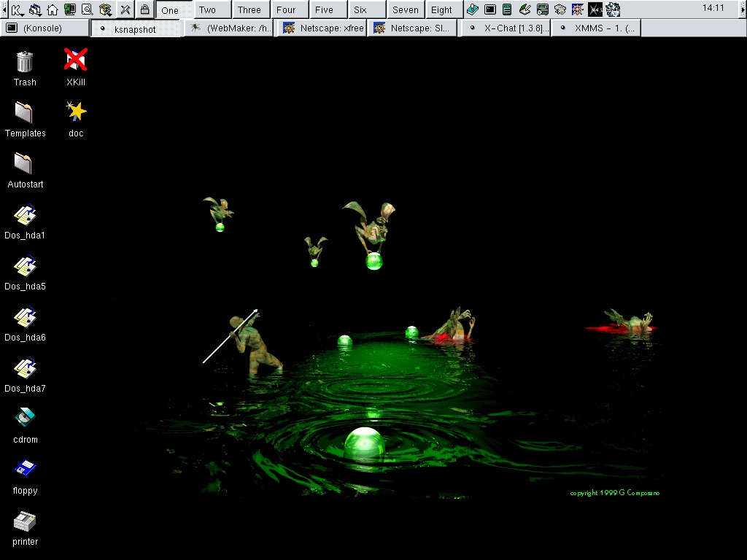Viewport: 747px width, 560px height.
Task: Activate the ksnapshot taskbar entry
Action: [x=135, y=28]
